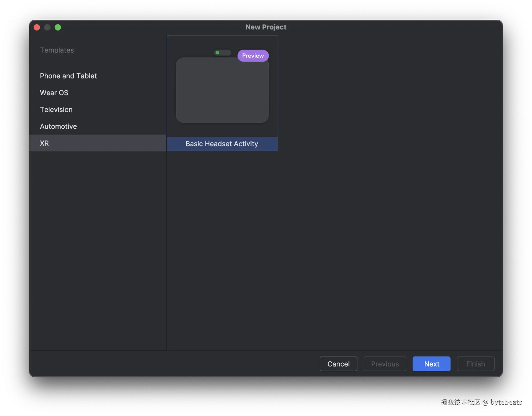
Task: Click the bytebeats watermark link
Action: point(481,402)
